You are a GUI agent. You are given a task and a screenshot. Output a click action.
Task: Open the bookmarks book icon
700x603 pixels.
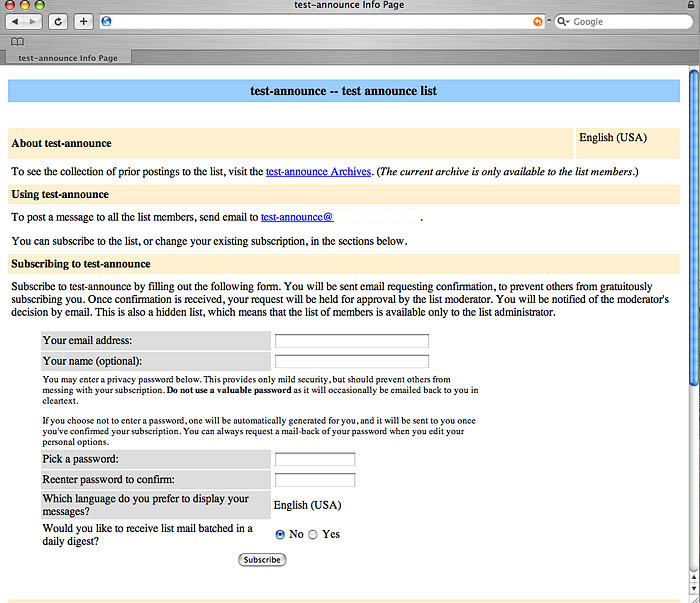coord(17,42)
